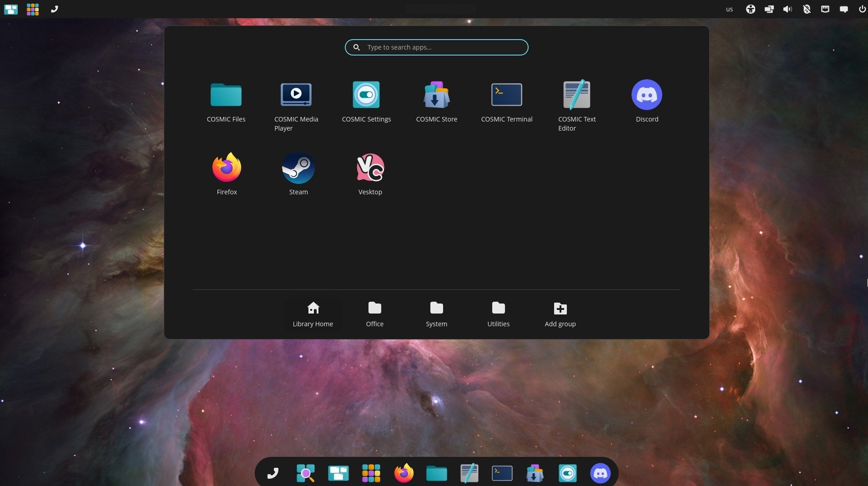Launch Firefox from the dock
Screen dimensions: 868x486
coord(404,473)
